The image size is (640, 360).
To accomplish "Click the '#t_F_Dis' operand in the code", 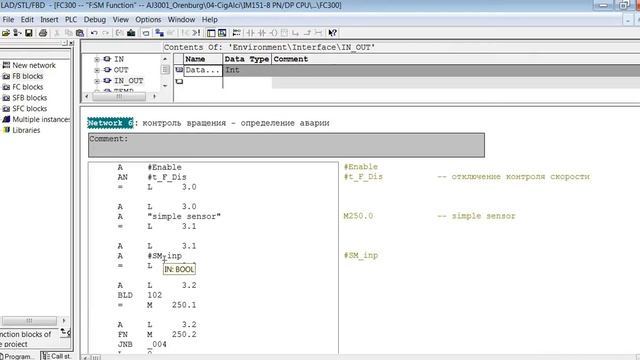I will [x=167, y=177].
